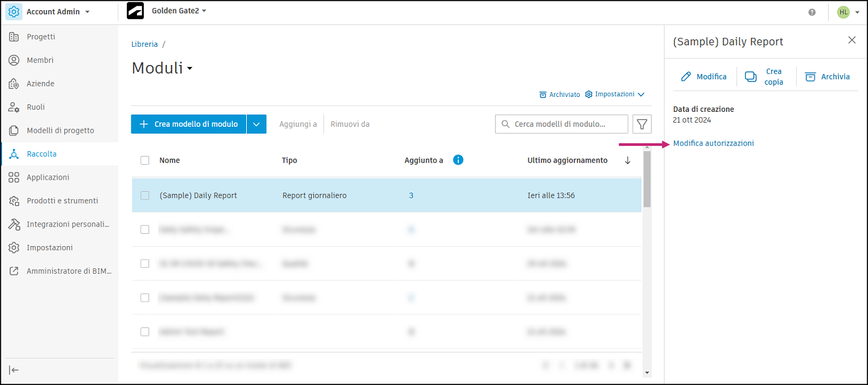This screenshot has height=385, width=868.
Task: Sort by the Tipo column header
Action: pyautogui.click(x=290, y=161)
